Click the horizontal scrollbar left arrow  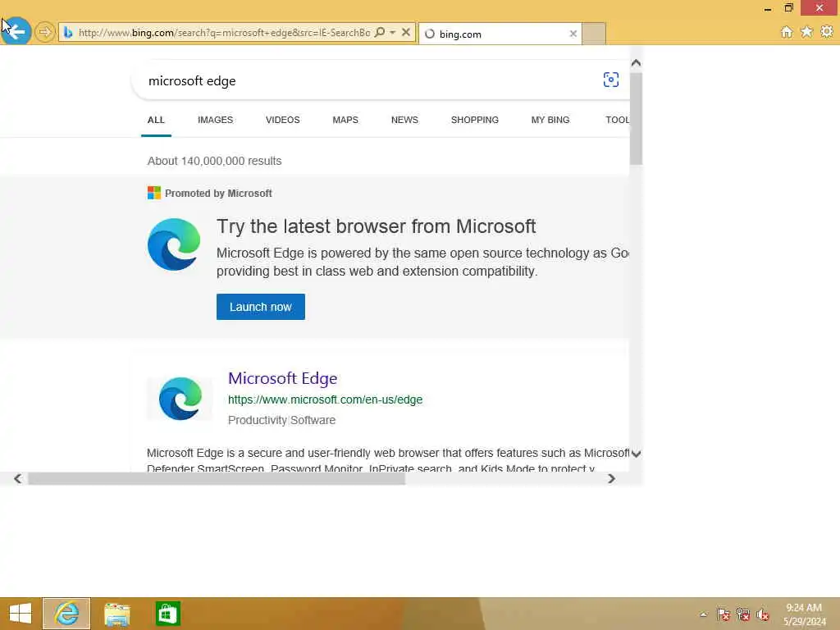pos(18,478)
